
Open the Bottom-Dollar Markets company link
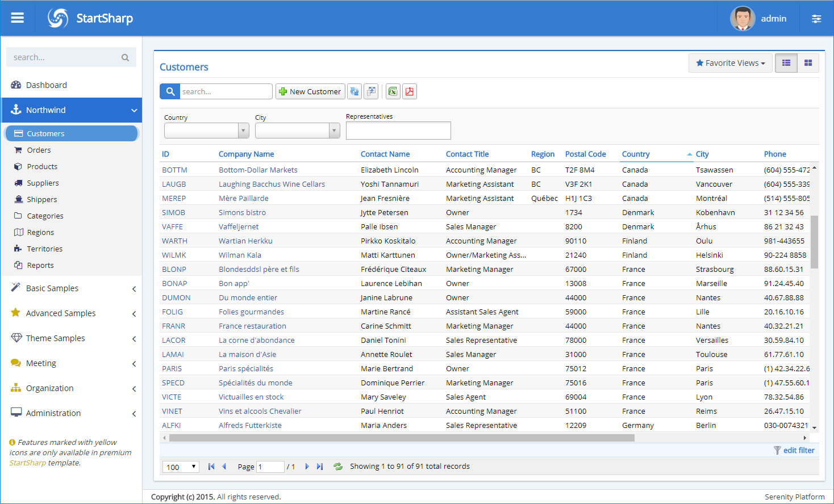coord(258,170)
